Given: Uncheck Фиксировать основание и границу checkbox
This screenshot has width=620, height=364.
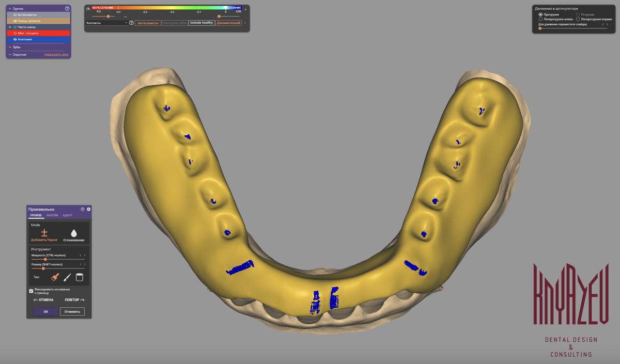Looking at the screenshot, I should 31,291.
